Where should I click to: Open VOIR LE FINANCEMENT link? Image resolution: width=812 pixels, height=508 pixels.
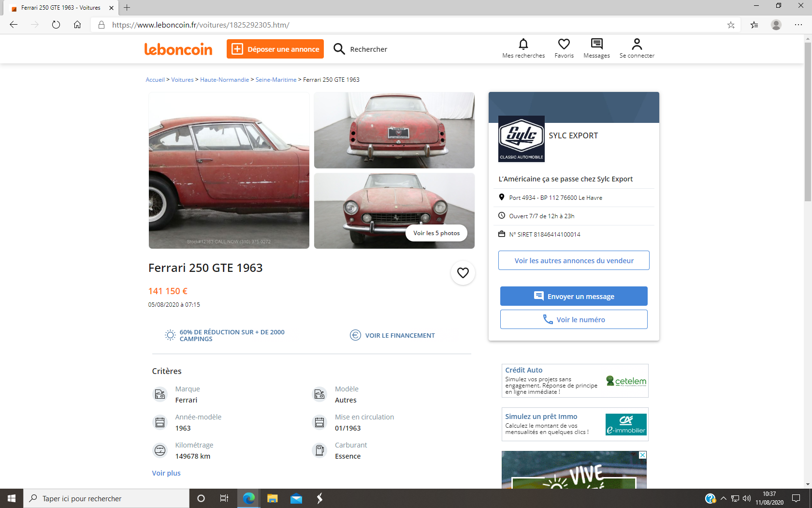click(x=392, y=335)
